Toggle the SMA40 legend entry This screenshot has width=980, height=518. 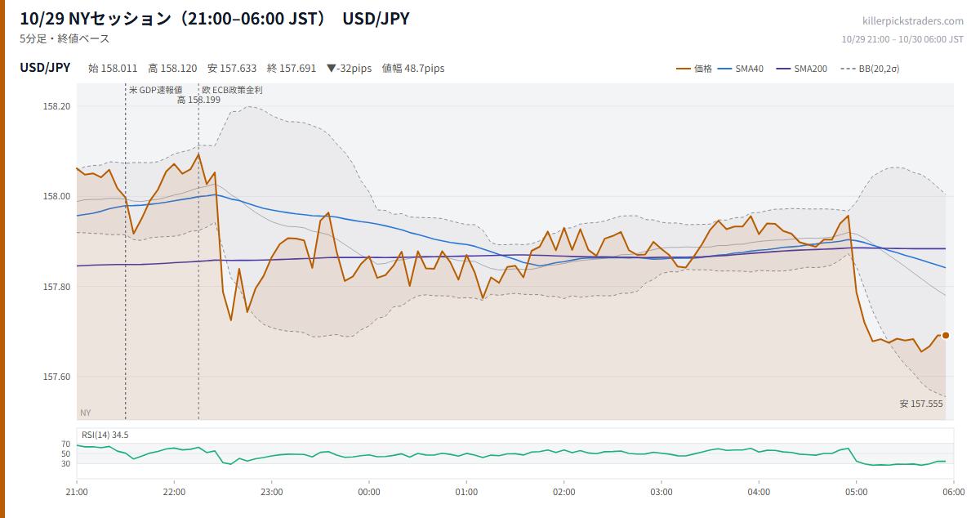tap(742, 69)
